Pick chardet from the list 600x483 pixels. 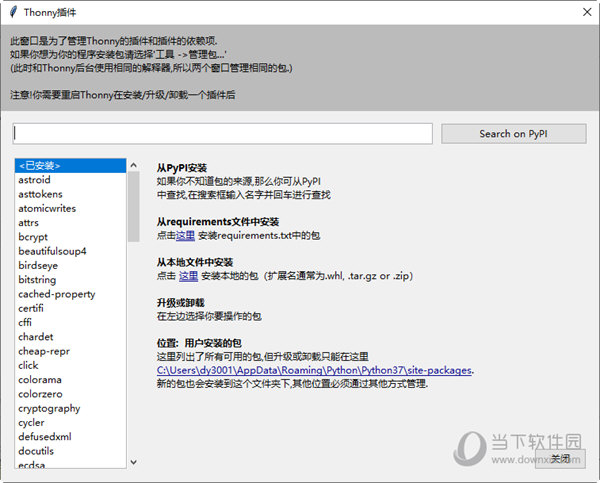[70, 337]
